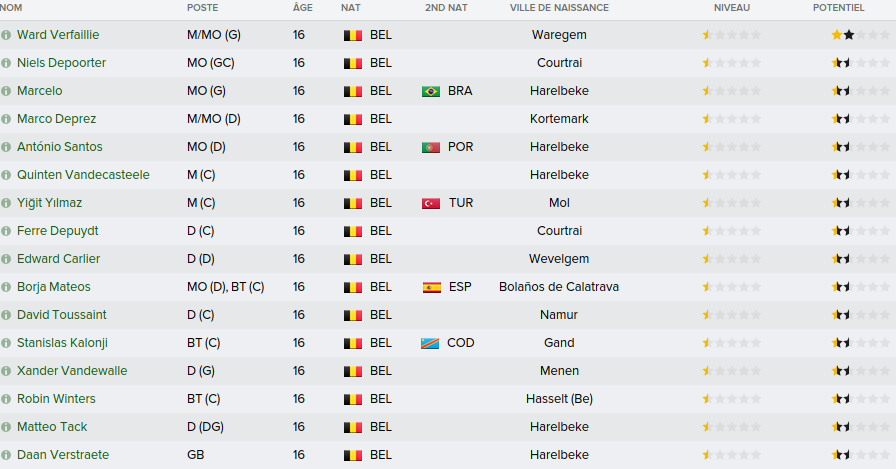Click the niveau star rating for Matteo Tack
Screen dimensions: 896x469
(732, 427)
